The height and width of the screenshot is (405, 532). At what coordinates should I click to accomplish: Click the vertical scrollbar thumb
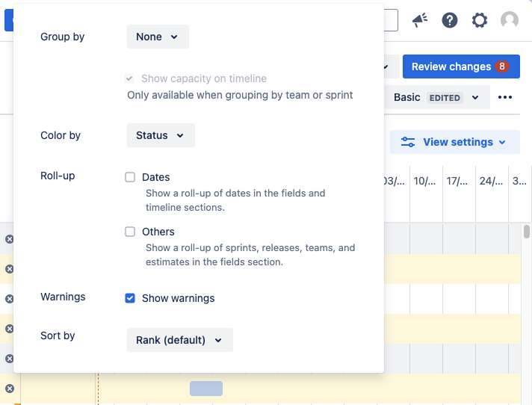click(527, 232)
